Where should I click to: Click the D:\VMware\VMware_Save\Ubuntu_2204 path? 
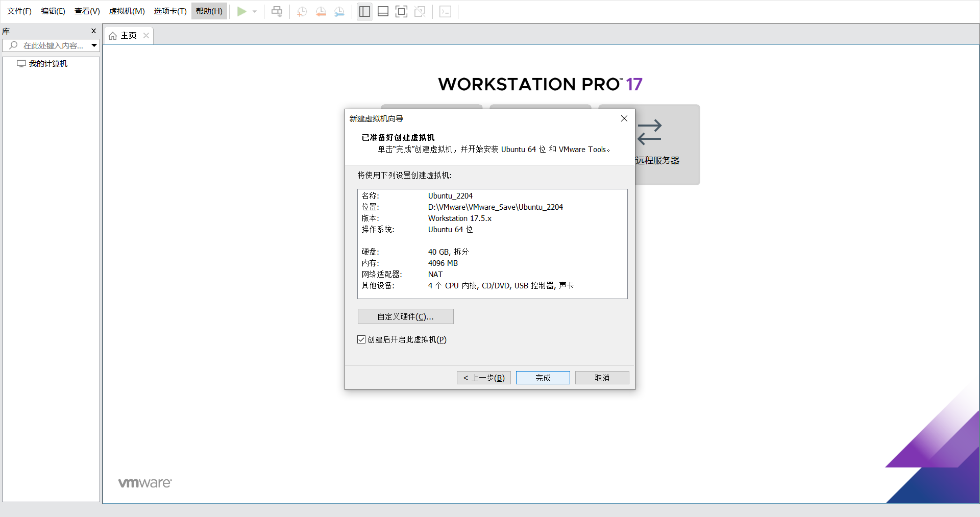pyautogui.click(x=496, y=207)
